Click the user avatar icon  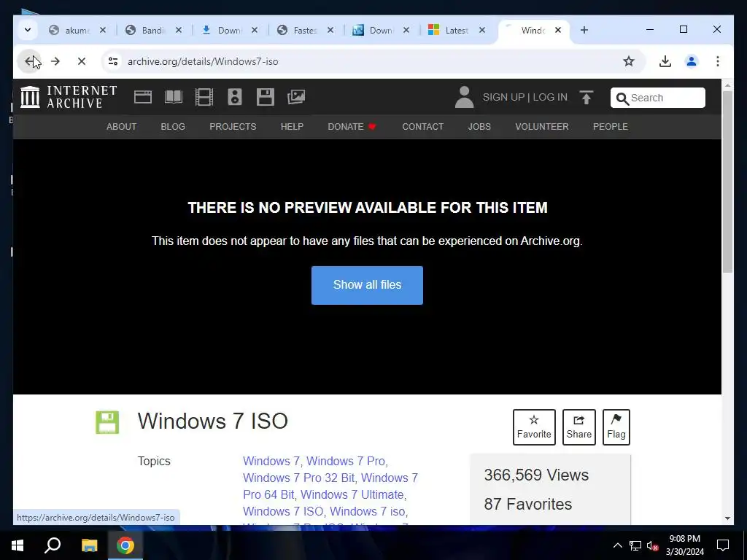pos(464,97)
